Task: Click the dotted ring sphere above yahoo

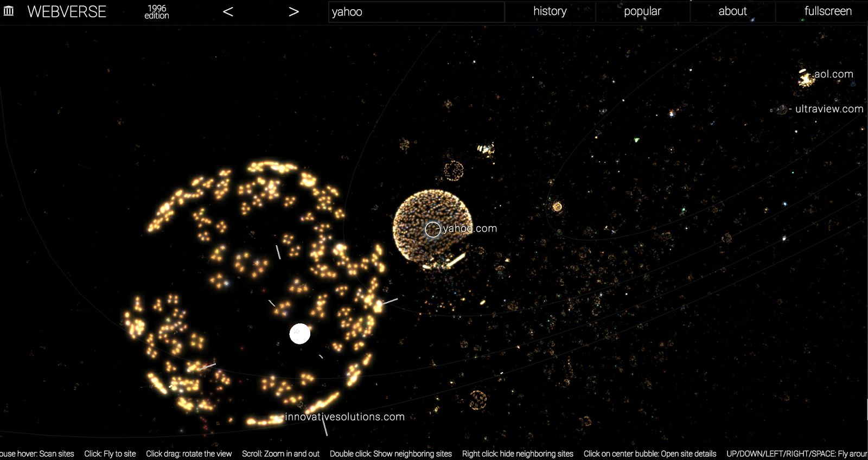Action: point(454,171)
